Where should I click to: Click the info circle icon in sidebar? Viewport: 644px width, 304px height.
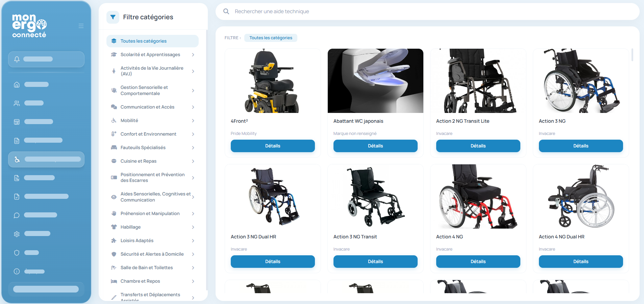point(17,271)
